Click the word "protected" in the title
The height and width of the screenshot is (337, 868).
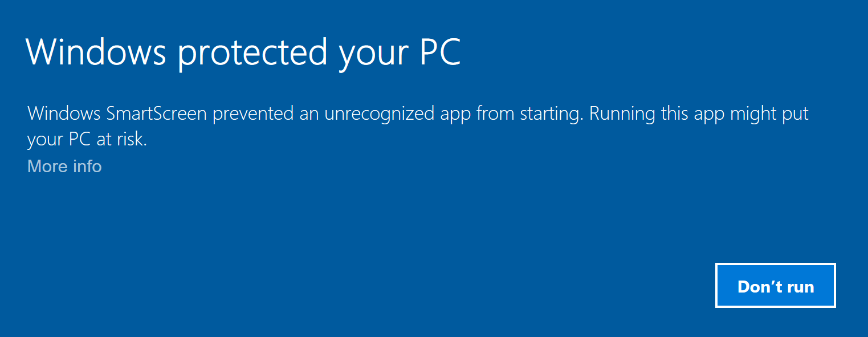click(252, 52)
